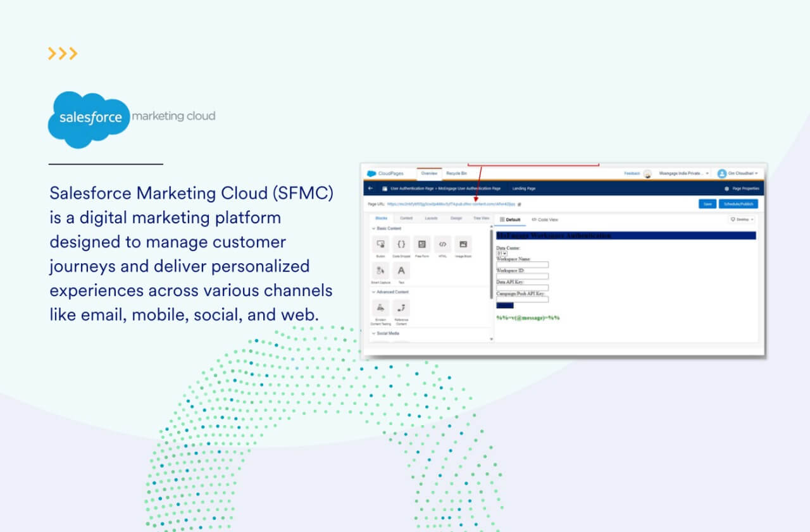This screenshot has width=810, height=532.
Task: Click the Feedback mascot avatar icon
Action: coord(647,174)
